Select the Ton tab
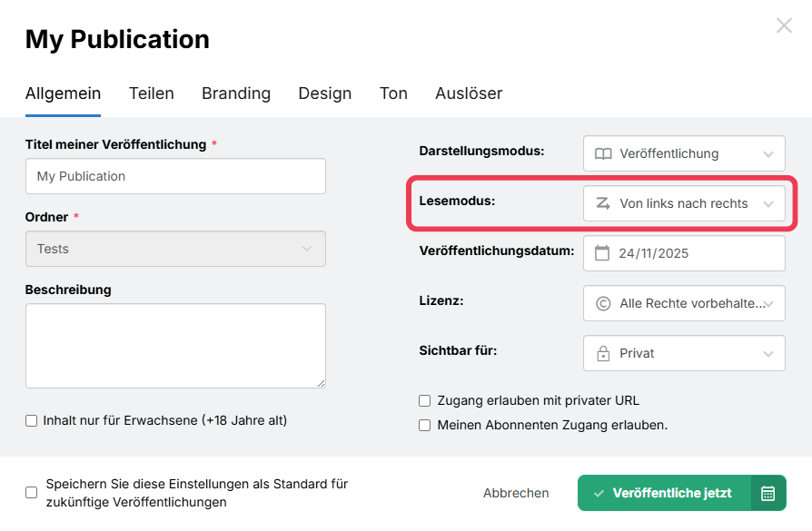812x531 pixels. 393,93
